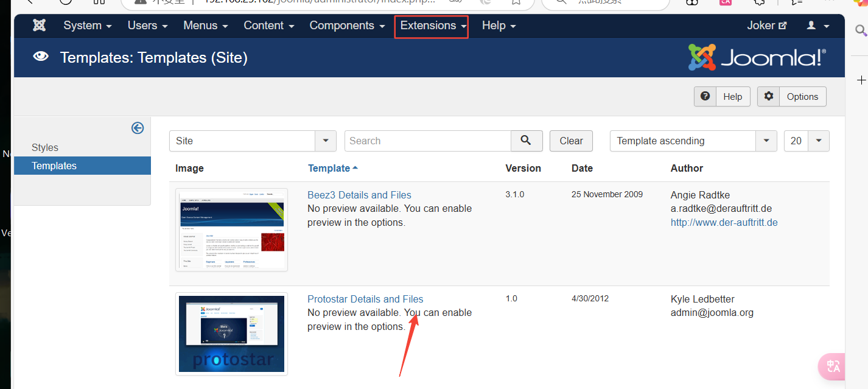Open the der-auftritt.de author link
This screenshot has height=389, width=868.
click(x=724, y=222)
